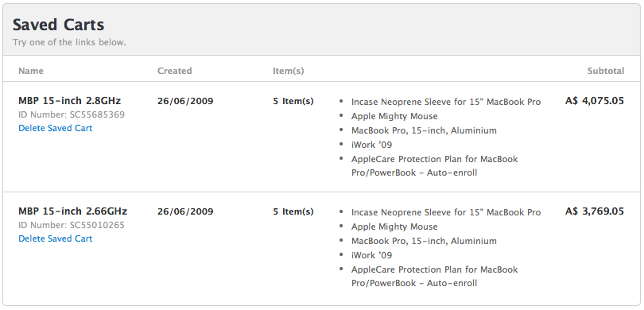Click the Name column header

point(31,71)
